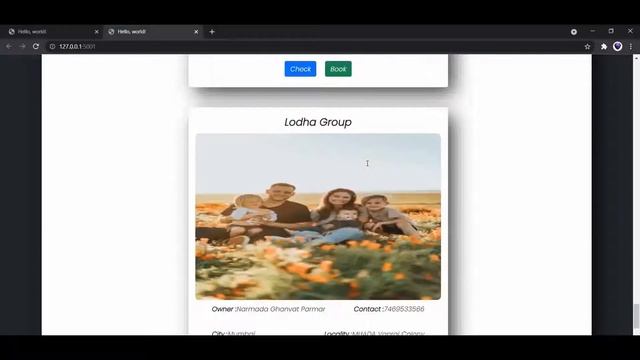This screenshot has width=640, height=360.
Task: Click the Lodha Group card heading
Action: point(318,122)
